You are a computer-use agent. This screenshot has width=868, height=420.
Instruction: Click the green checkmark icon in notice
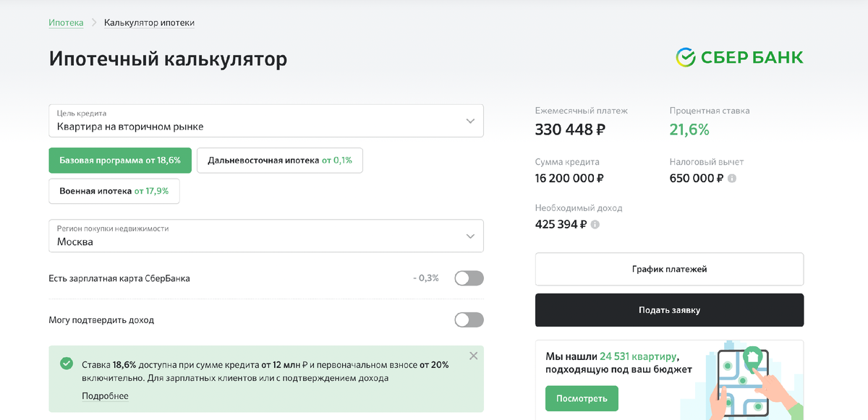pyautogui.click(x=67, y=364)
